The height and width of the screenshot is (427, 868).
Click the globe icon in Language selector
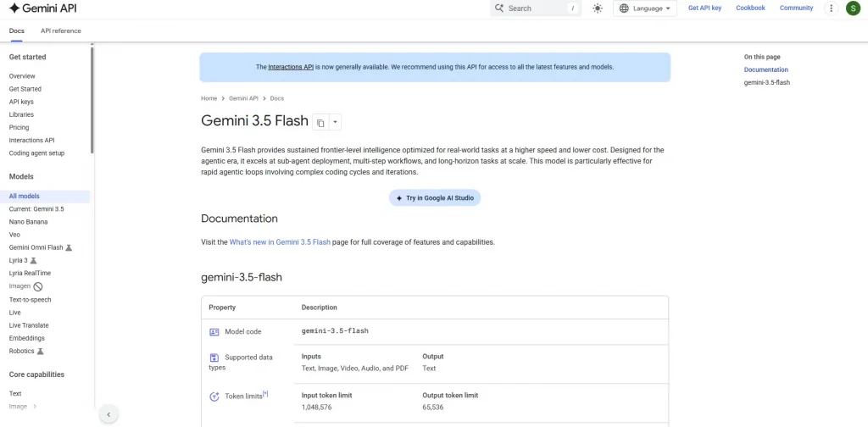(624, 8)
